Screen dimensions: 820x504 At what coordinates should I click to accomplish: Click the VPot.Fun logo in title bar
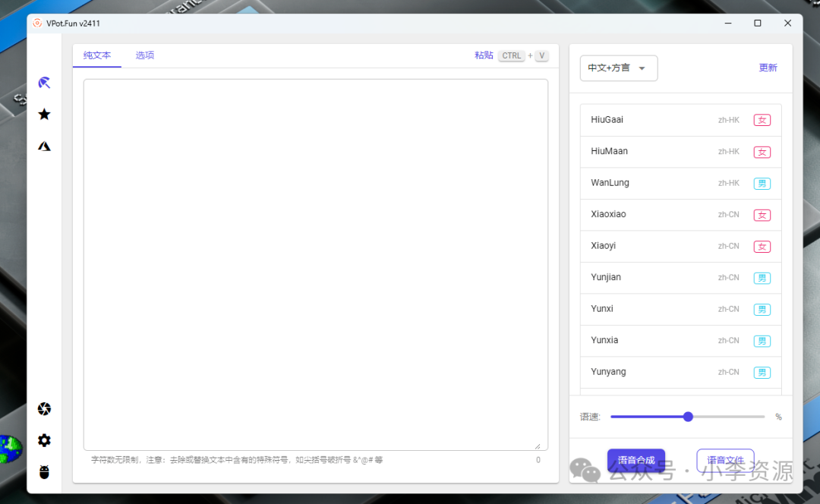pos(37,23)
